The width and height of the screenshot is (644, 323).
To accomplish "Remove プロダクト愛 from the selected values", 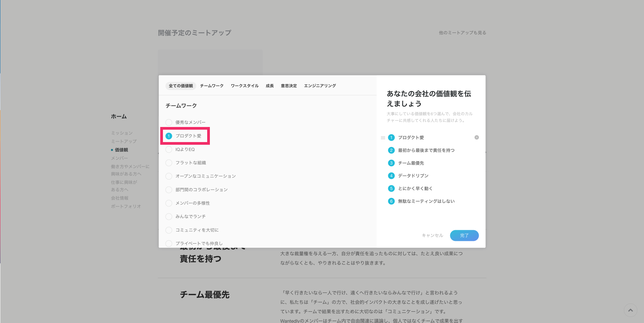I will coord(476,137).
